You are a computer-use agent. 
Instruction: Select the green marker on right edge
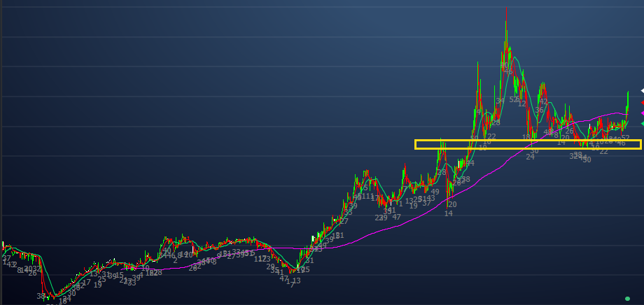point(641,123)
